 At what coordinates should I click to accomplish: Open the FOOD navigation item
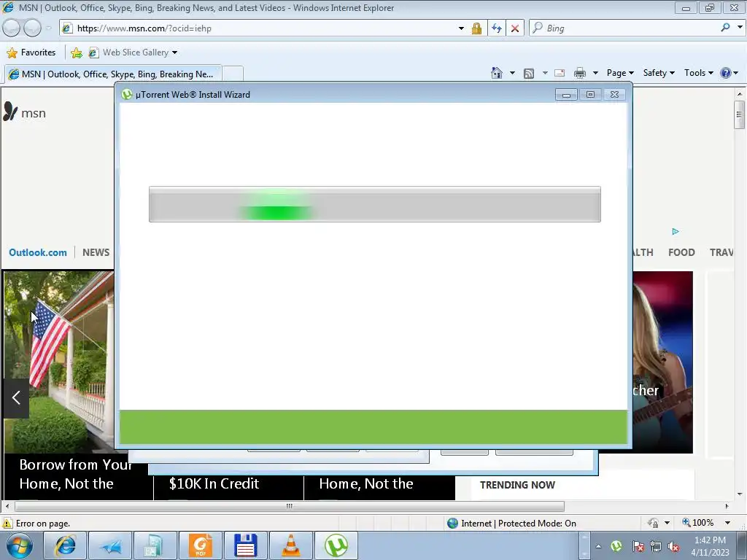[x=681, y=252]
